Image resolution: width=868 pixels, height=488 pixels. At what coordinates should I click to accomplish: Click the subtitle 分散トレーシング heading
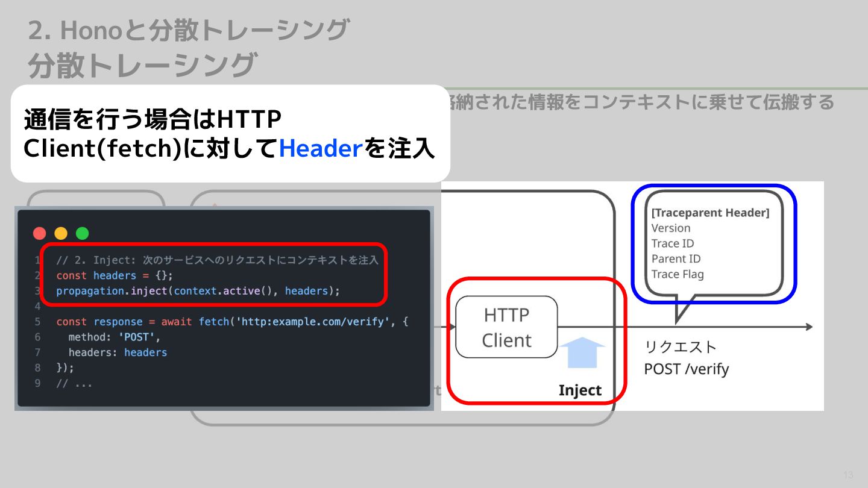click(x=143, y=65)
